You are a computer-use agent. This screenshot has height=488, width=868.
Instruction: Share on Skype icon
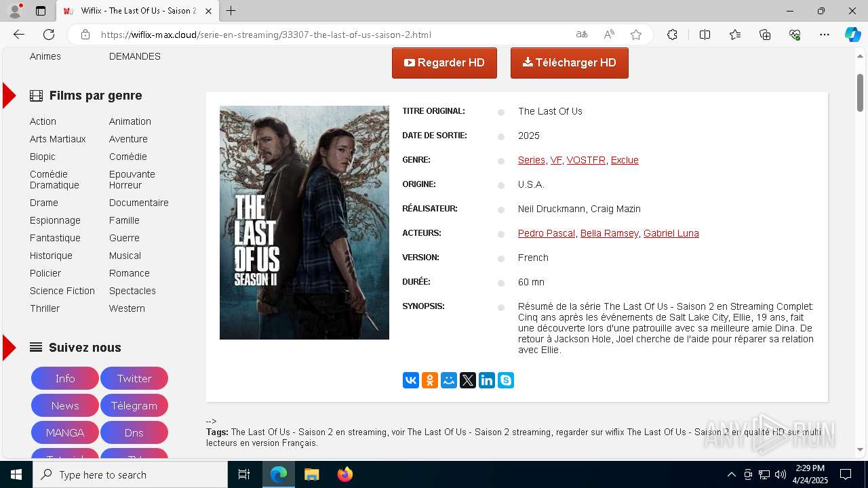(x=506, y=380)
